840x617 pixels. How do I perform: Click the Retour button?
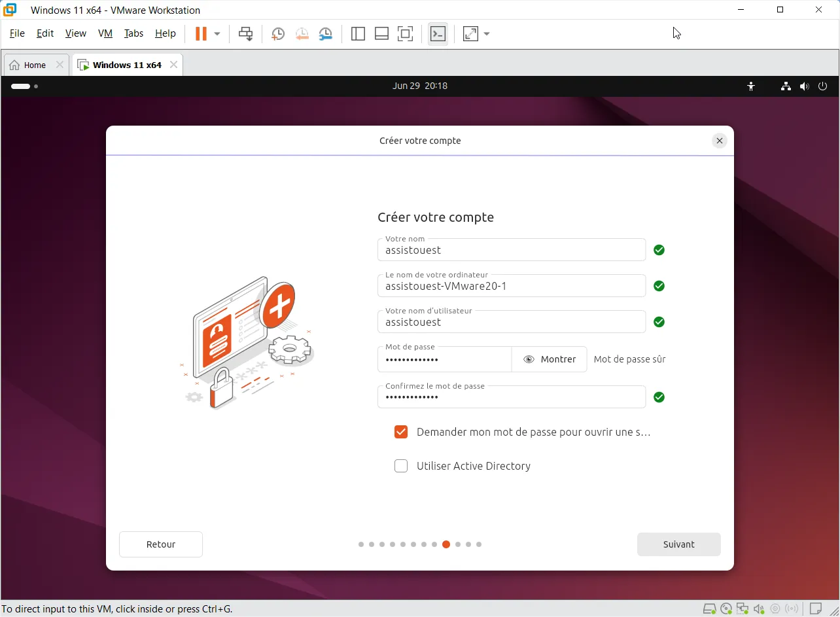pos(161,544)
